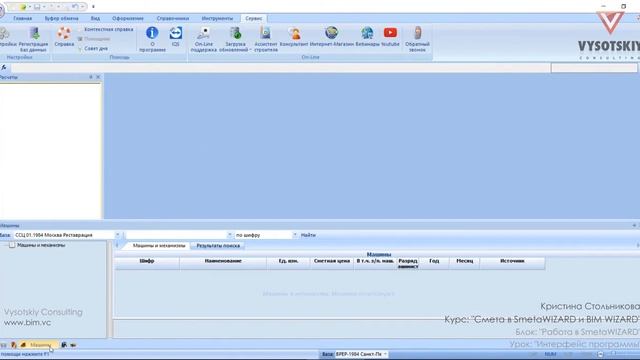The width and height of the screenshot is (640, 360).
Task: Click the Разряд column header
Action: tap(408, 263)
